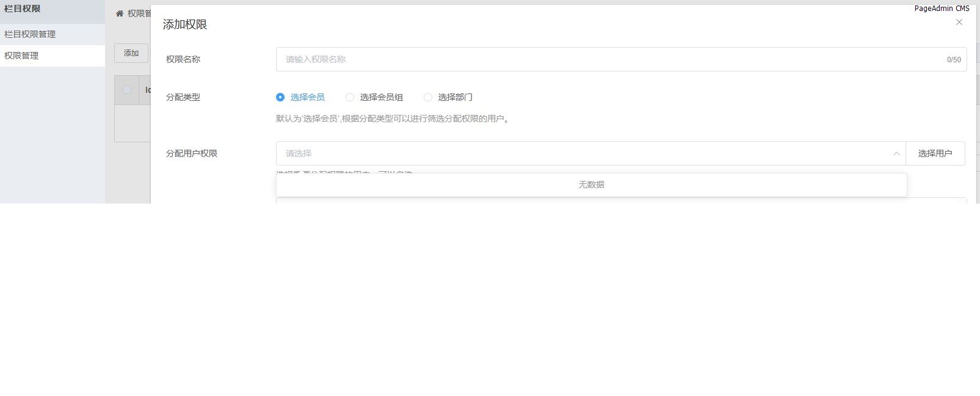Screen dimensions: 980x396
Task: Click the 添加 button
Action: (x=131, y=53)
